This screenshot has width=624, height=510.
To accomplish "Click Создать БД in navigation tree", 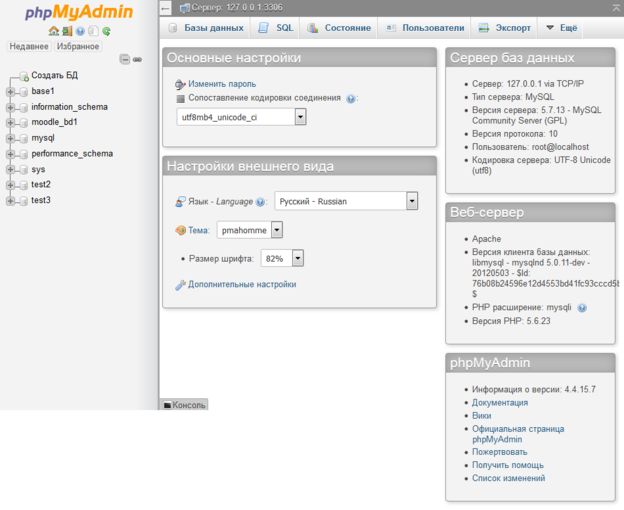I will point(55,76).
